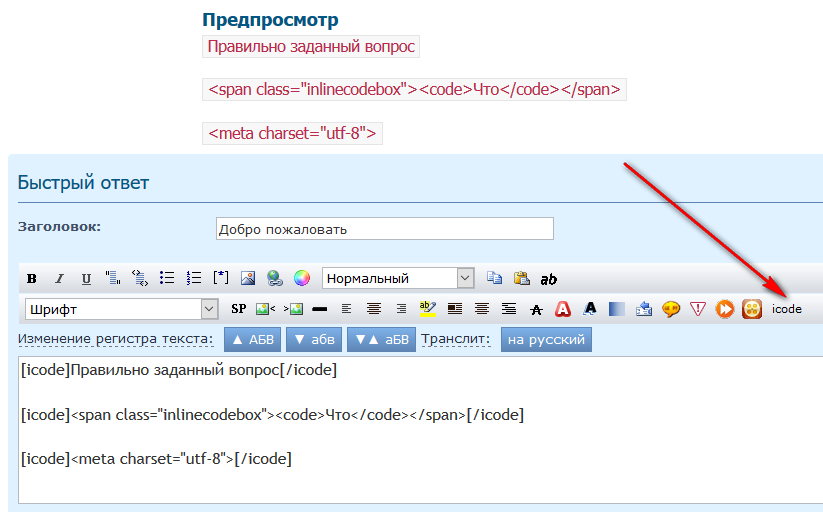Click the film reel video icon

(752, 309)
